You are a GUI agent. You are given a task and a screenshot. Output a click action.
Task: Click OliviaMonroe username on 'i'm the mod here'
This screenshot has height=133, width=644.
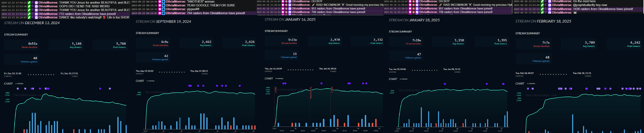(562, 1)
